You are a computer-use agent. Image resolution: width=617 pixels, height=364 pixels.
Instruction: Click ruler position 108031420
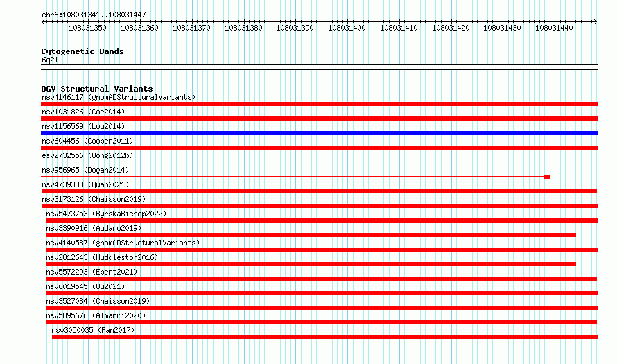pyautogui.click(x=451, y=28)
